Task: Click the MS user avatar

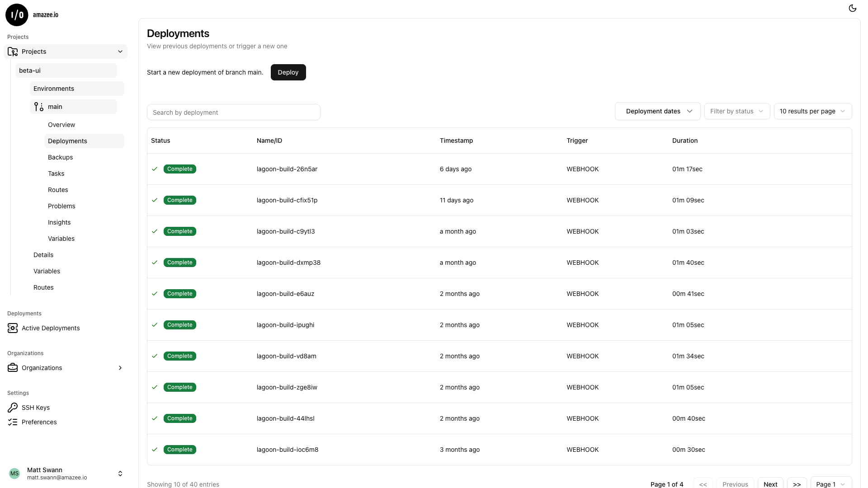Action: click(x=14, y=474)
